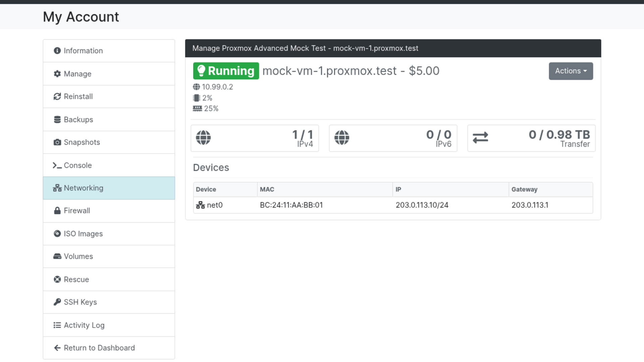Click the green Running status badge
The height and width of the screenshot is (362, 644).
point(226,71)
